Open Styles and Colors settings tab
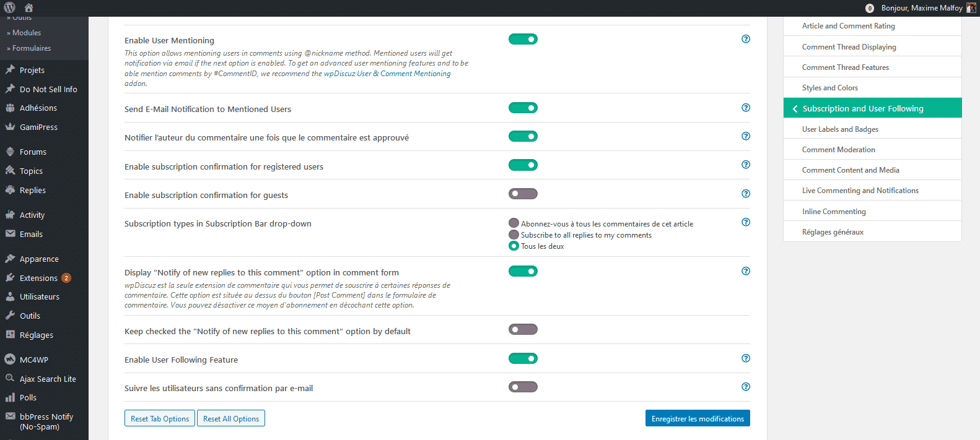This screenshot has height=440, width=980. 872,87
